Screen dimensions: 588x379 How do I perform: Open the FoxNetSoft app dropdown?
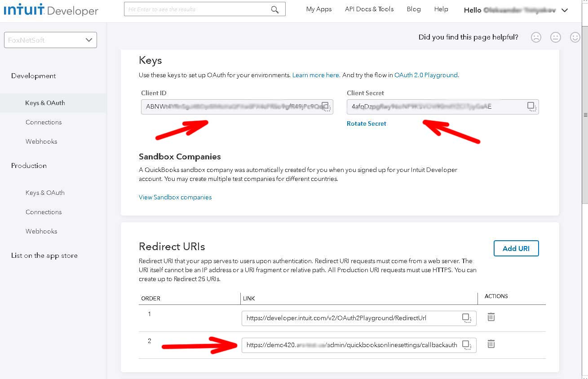pos(50,40)
